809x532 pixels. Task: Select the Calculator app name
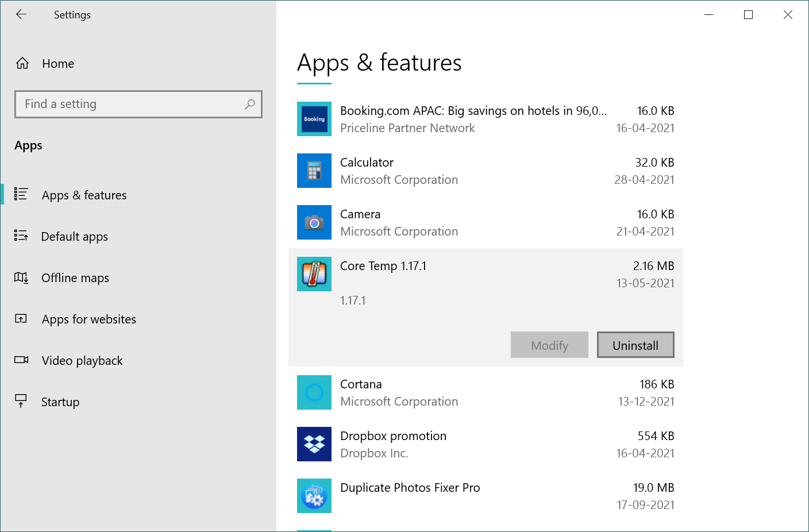tap(367, 163)
